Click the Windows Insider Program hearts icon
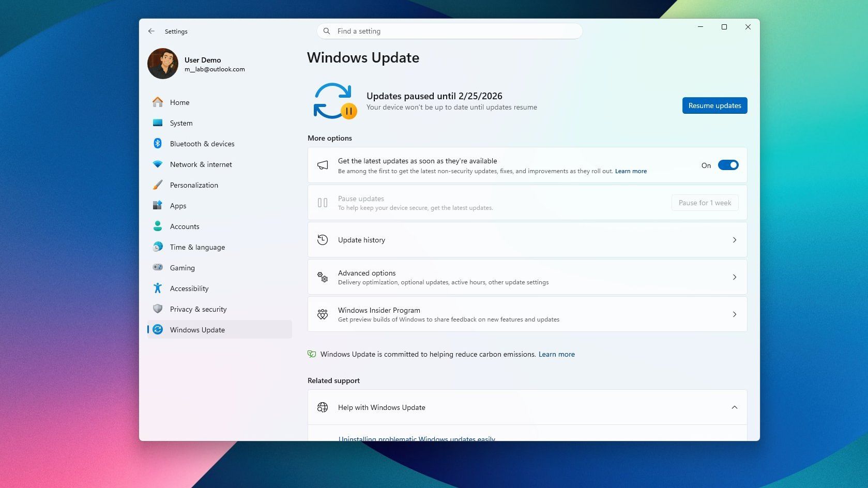 tap(323, 314)
